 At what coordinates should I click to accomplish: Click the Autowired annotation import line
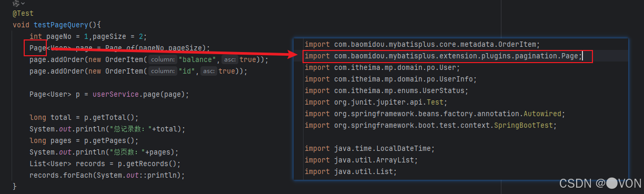[x=435, y=114]
